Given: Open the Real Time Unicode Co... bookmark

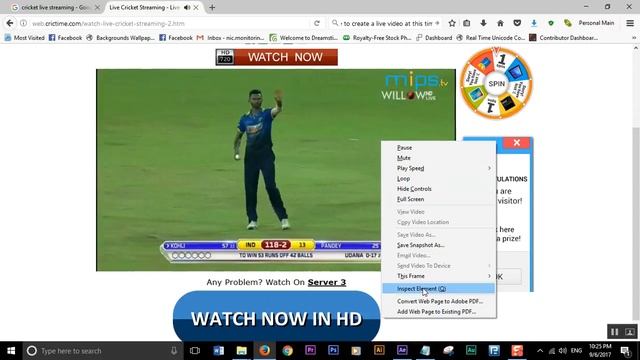Looking at the screenshot, I should pos(490,38).
